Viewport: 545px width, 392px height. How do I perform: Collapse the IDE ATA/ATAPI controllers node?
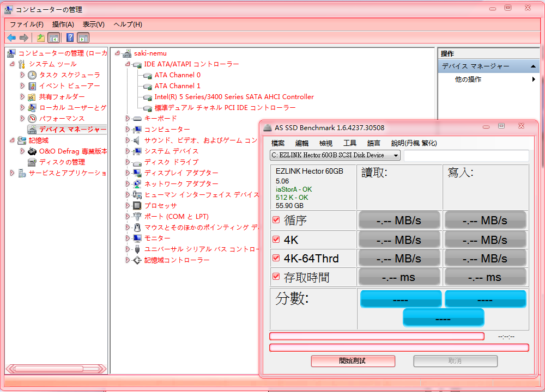127,64
